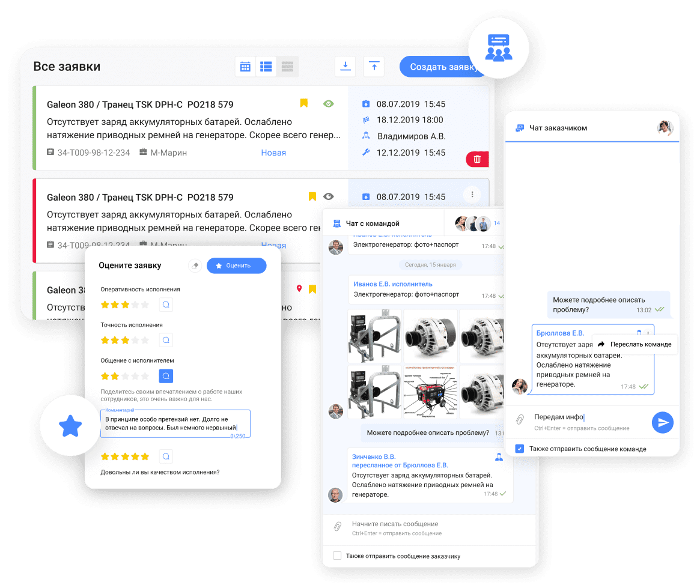Click 'Зинченко В.В.' sender name
The image size is (700, 588).
tap(374, 456)
